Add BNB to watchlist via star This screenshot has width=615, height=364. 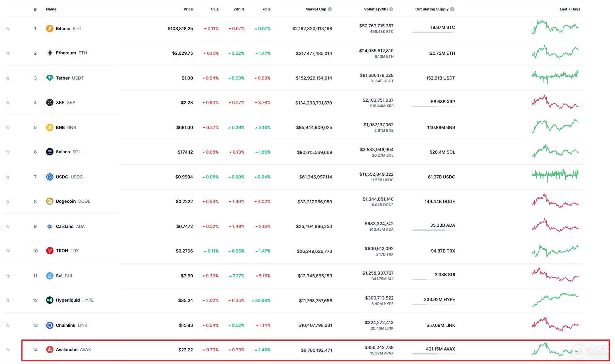pos(8,127)
